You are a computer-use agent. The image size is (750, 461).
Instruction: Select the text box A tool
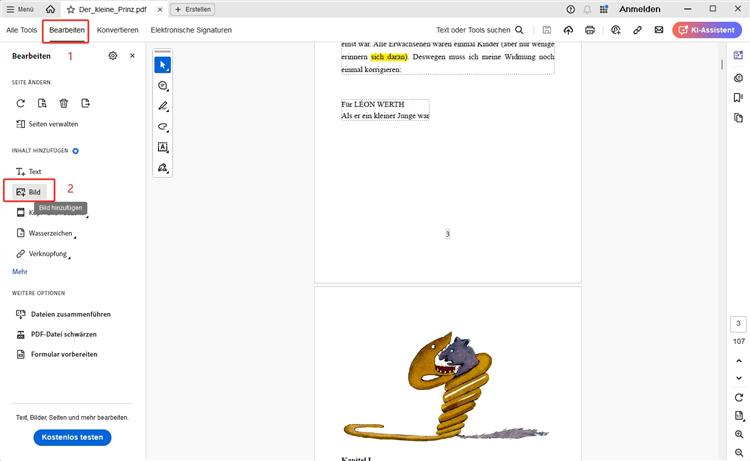[x=163, y=147]
